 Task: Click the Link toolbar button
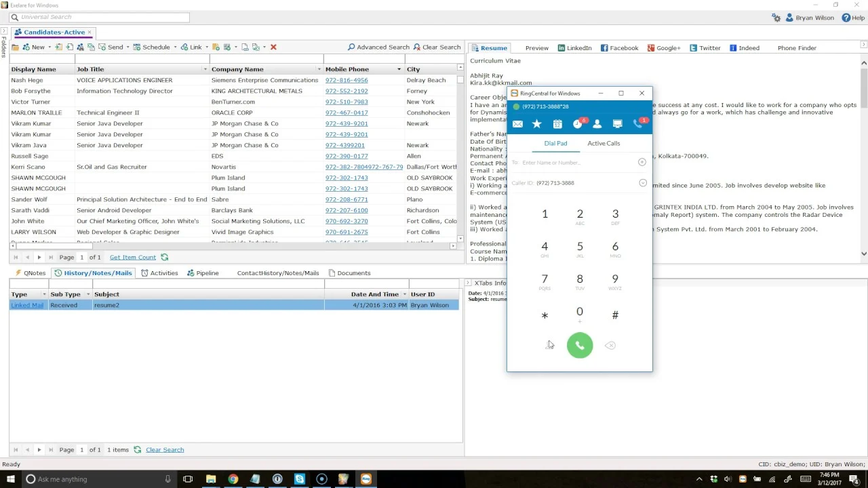click(191, 47)
